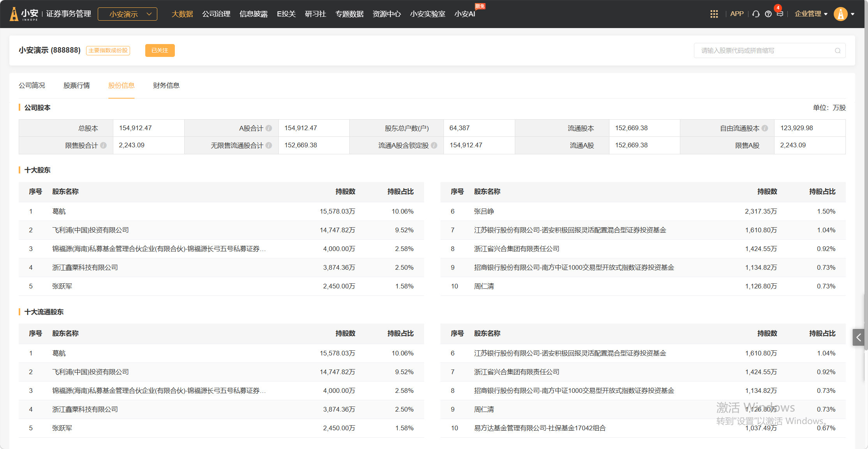Expand the user avatar dropdown arrow

pyautogui.click(x=853, y=14)
